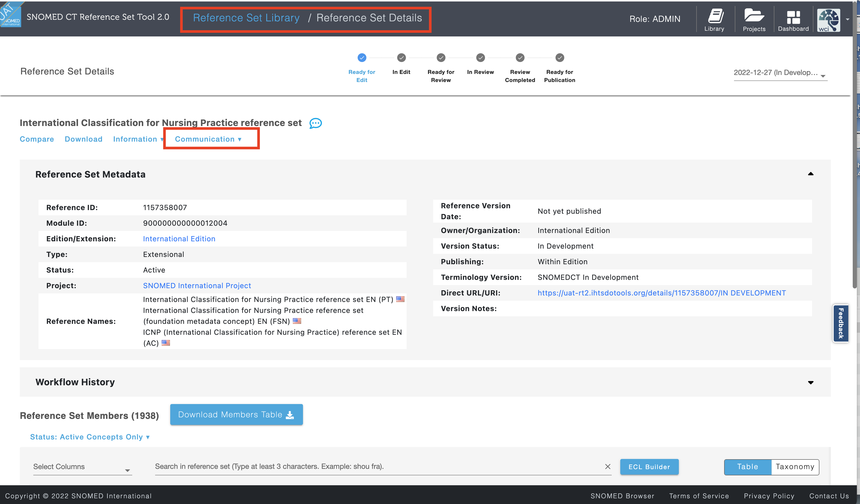Image resolution: width=860 pixels, height=504 pixels.
Task: Open the ECL Builder
Action: coord(649,467)
